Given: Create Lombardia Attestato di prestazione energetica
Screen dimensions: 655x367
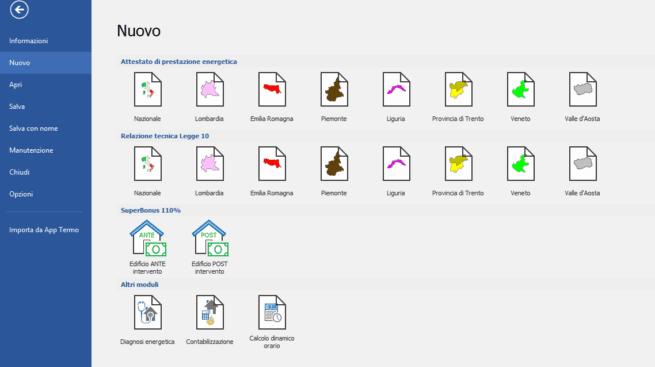Looking at the screenshot, I should click(209, 97).
